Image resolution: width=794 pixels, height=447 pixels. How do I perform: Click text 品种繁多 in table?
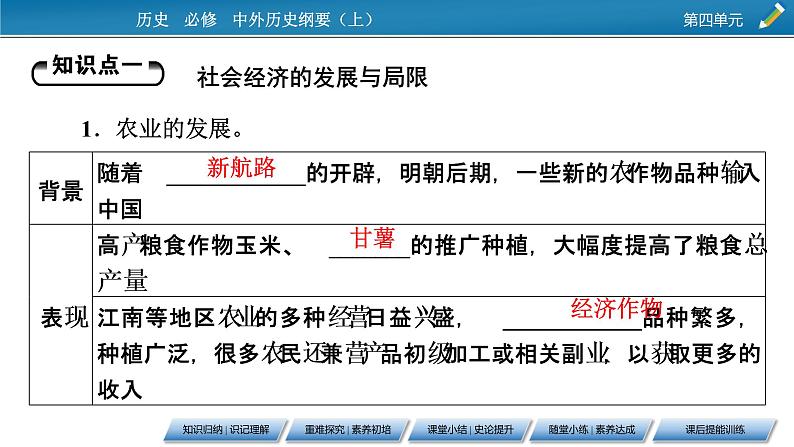pos(690,318)
